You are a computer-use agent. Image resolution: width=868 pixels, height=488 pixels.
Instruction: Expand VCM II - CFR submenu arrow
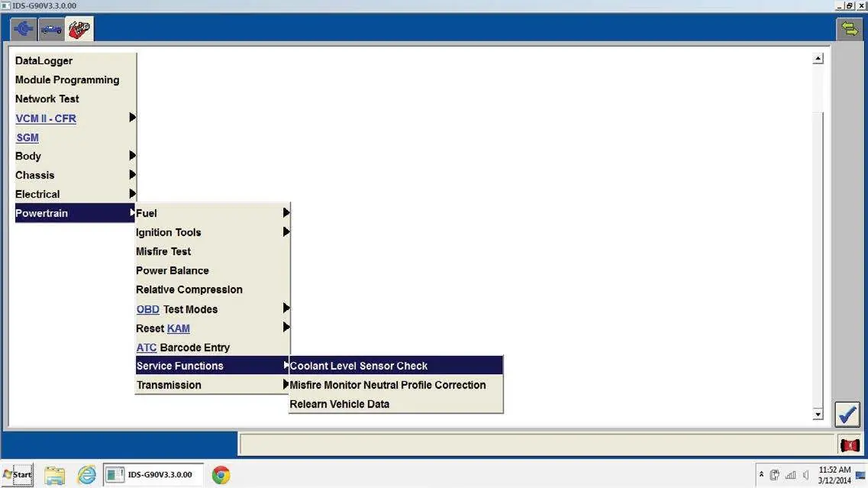pos(132,118)
